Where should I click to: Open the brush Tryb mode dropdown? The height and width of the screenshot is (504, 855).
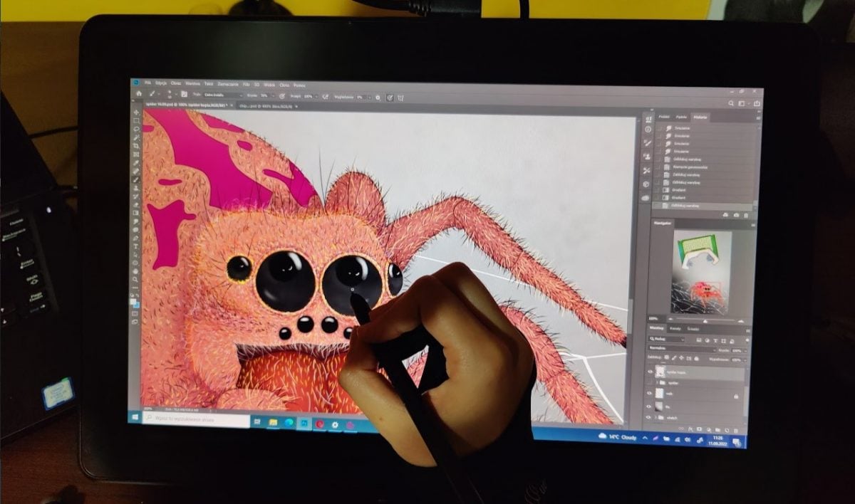pyautogui.click(x=223, y=95)
